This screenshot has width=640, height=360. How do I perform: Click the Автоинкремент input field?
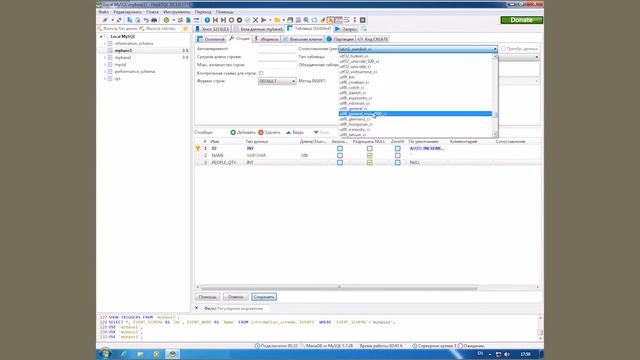(277, 49)
